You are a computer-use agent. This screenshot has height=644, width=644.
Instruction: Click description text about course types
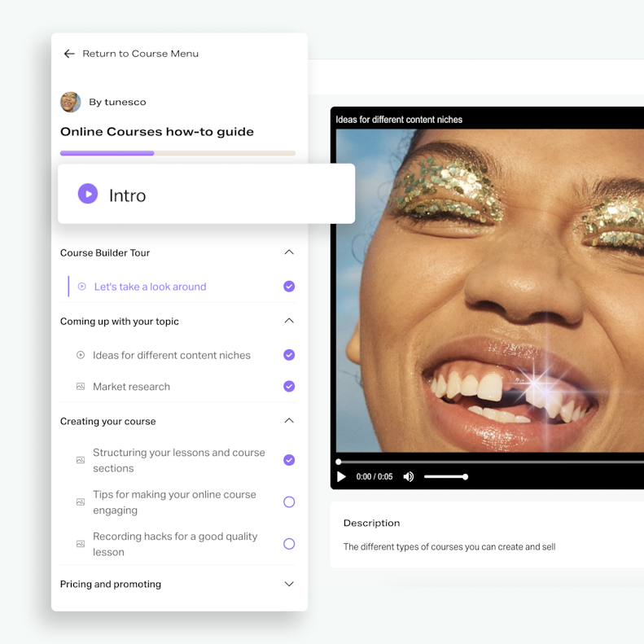pyautogui.click(x=449, y=546)
